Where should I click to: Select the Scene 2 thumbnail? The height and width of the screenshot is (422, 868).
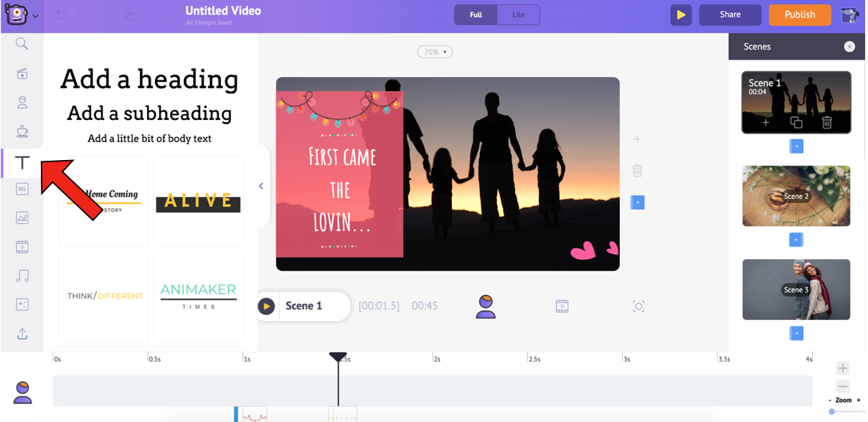click(796, 196)
